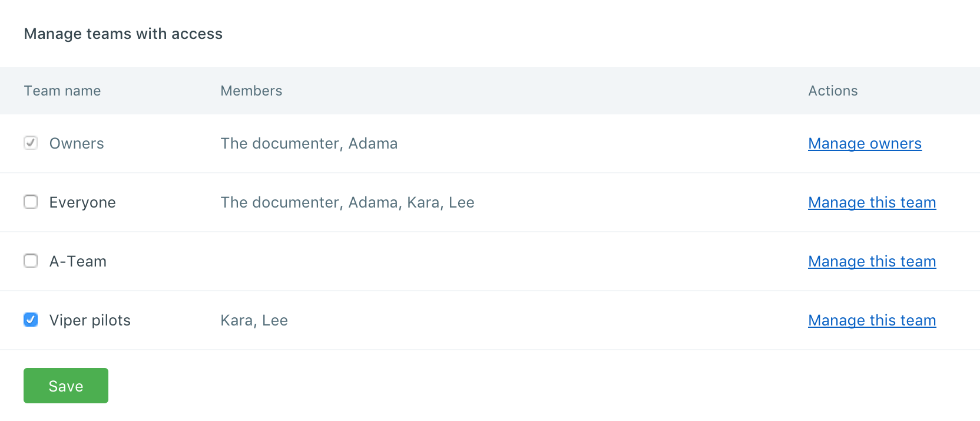This screenshot has width=980, height=421.
Task: Click the Owners team name label
Action: [x=77, y=143]
